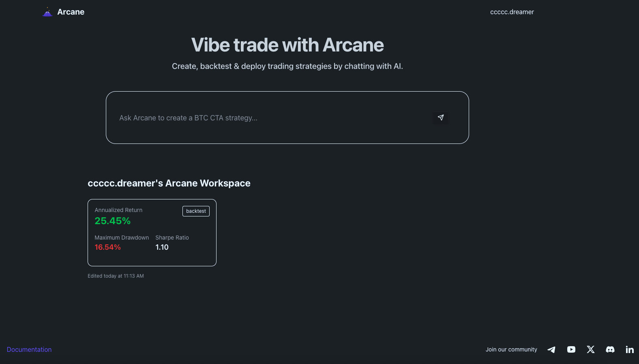Screen dimensions: 639x364
Task: Click the Vibe trade with Arcane title
Action: click(x=287, y=45)
